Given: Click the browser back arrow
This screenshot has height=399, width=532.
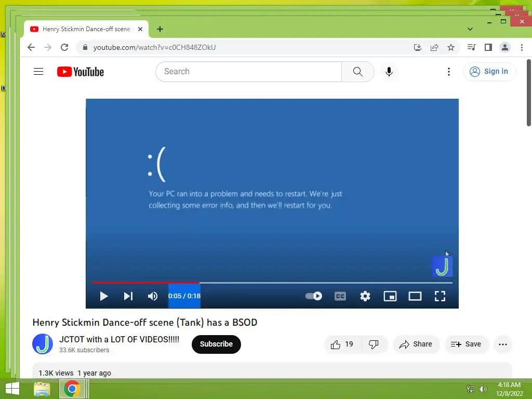Looking at the screenshot, I should 31,47.
